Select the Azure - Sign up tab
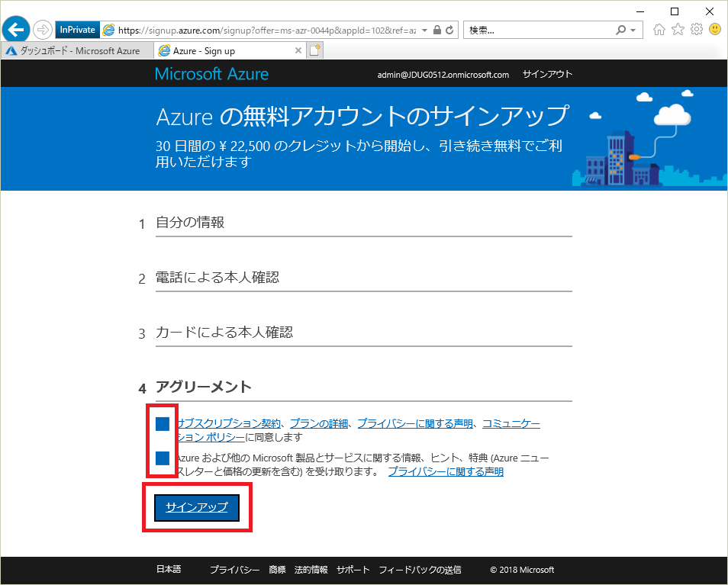 pos(230,50)
